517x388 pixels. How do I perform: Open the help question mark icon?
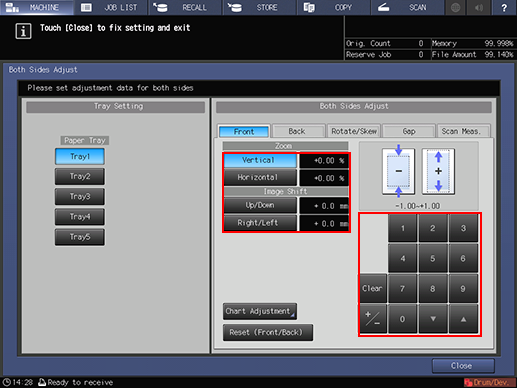pos(504,7)
